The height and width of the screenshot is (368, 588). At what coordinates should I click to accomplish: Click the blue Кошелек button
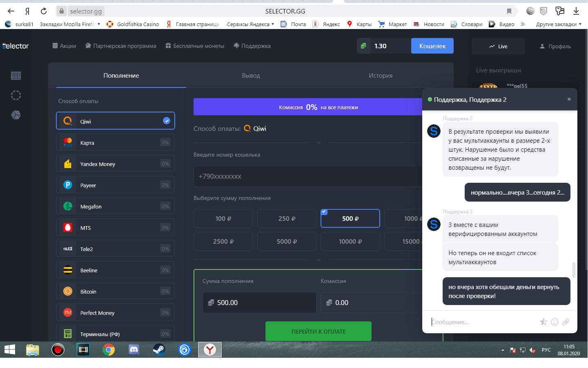[432, 46]
